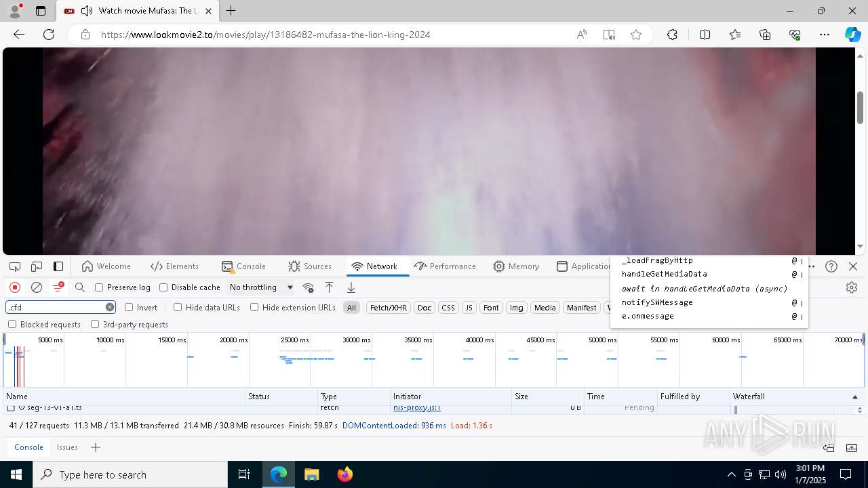
Task: Toggle Edge split screen
Action: coord(705,35)
